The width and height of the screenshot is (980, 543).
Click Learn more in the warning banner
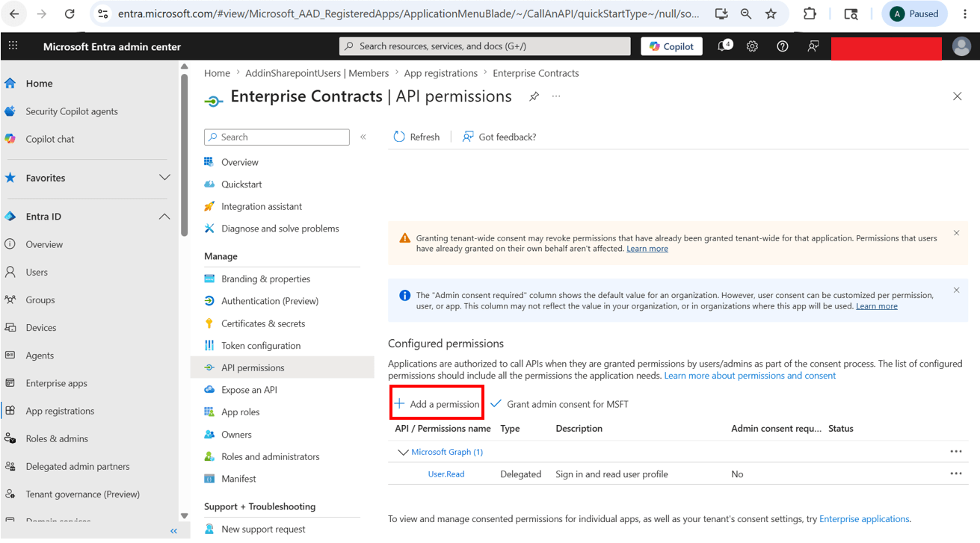click(647, 249)
